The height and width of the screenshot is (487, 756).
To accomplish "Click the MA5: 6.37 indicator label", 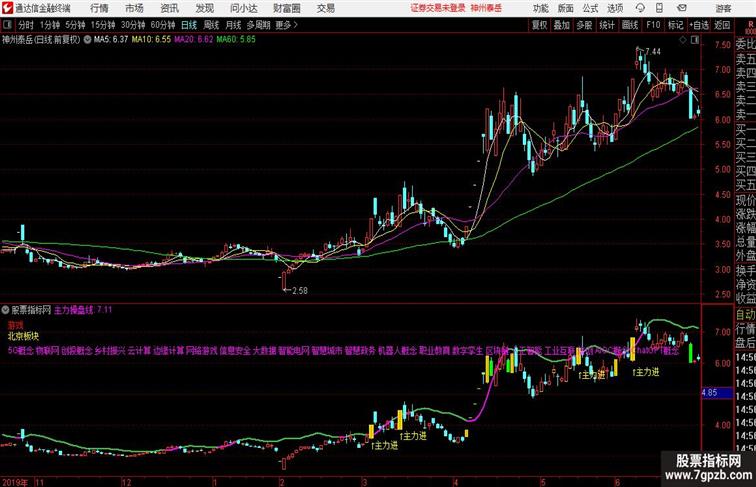I will [x=111, y=40].
